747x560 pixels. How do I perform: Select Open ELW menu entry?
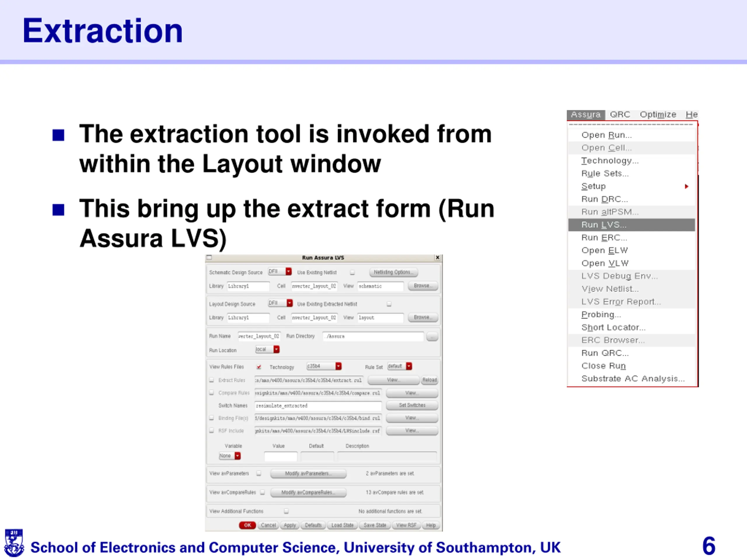(632, 251)
